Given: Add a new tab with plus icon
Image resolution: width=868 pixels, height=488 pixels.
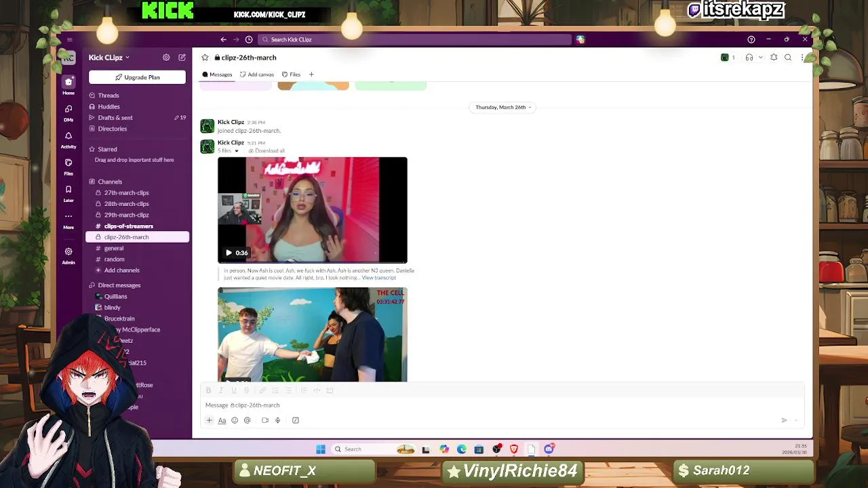Looking at the screenshot, I should click(311, 75).
